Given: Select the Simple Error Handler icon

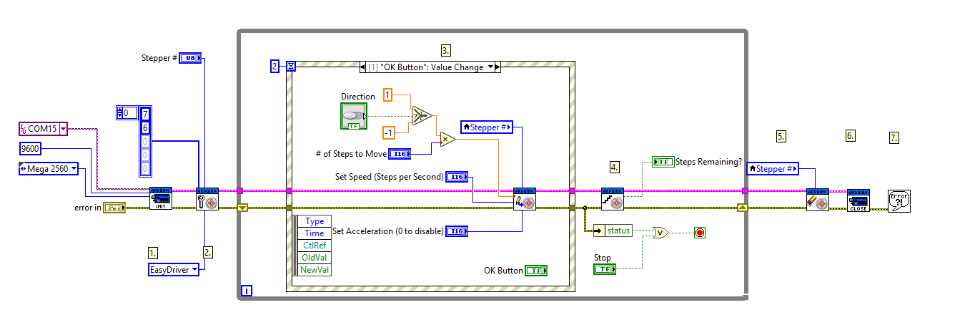Looking at the screenshot, I should point(899,201).
